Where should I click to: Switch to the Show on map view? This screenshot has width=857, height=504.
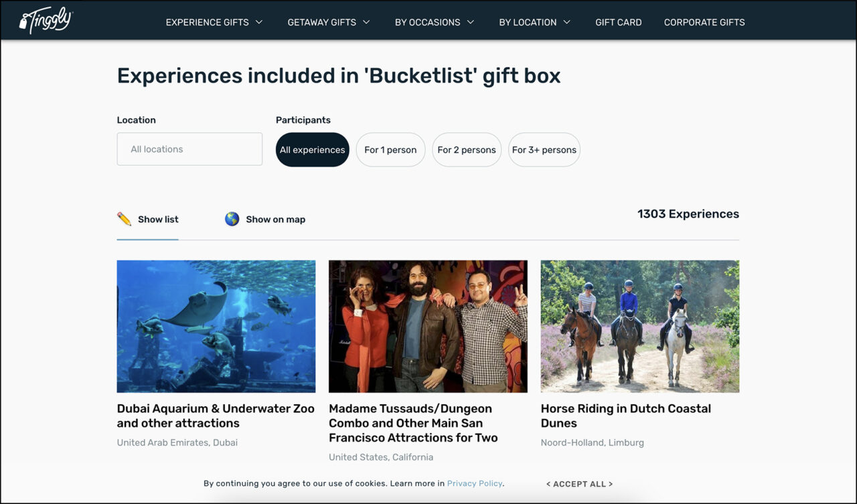[x=275, y=218]
